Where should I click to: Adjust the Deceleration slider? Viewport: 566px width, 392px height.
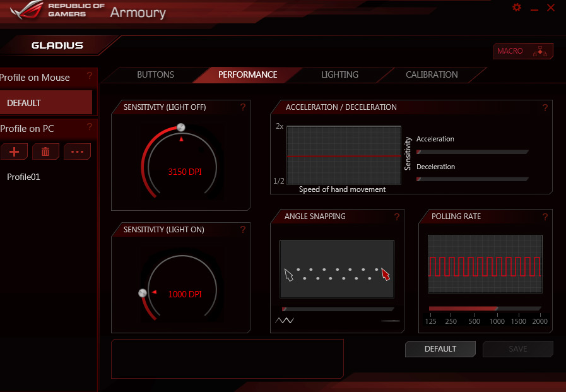click(473, 179)
